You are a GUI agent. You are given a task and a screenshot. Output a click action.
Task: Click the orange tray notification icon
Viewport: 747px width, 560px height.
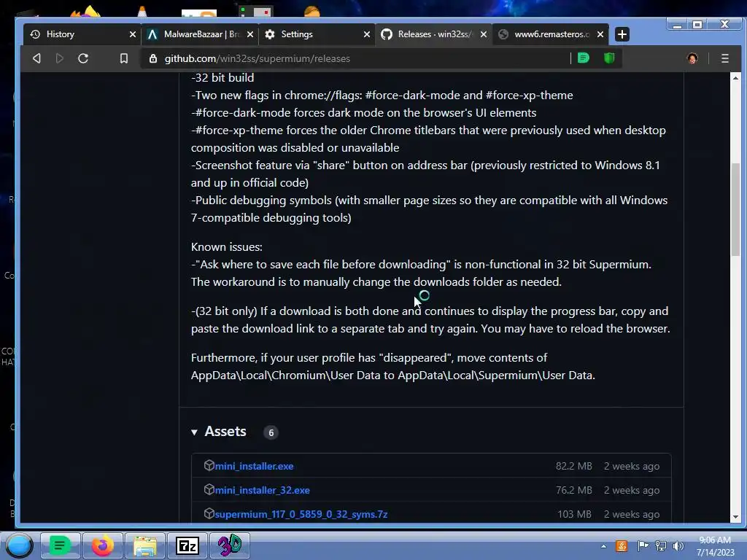(x=622, y=546)
